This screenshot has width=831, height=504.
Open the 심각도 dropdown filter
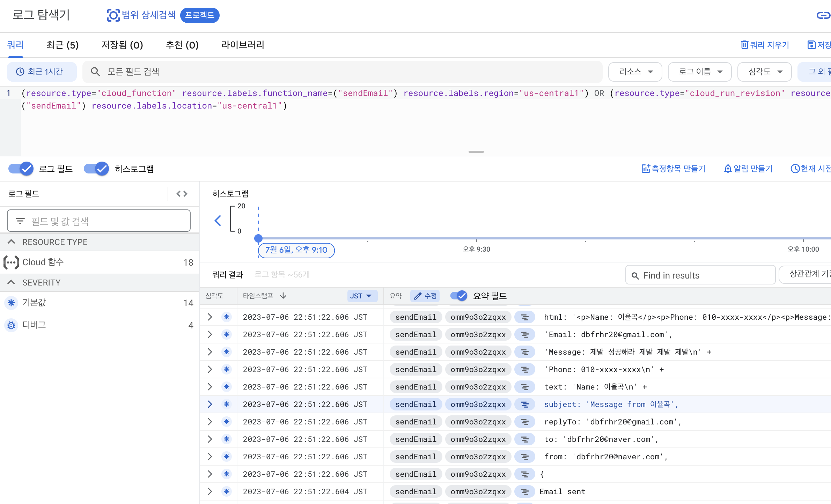pyautogui.click(x=764, y=72)
